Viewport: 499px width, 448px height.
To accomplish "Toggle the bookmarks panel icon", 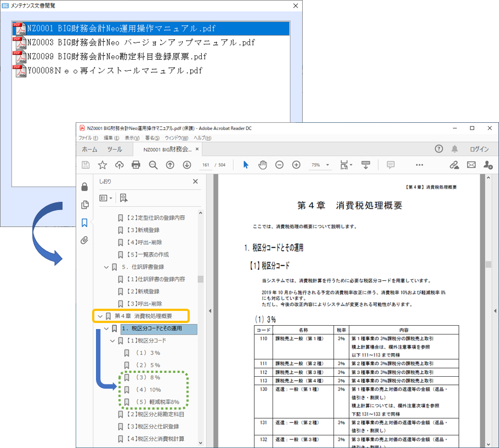I will [x=84, y=223].
